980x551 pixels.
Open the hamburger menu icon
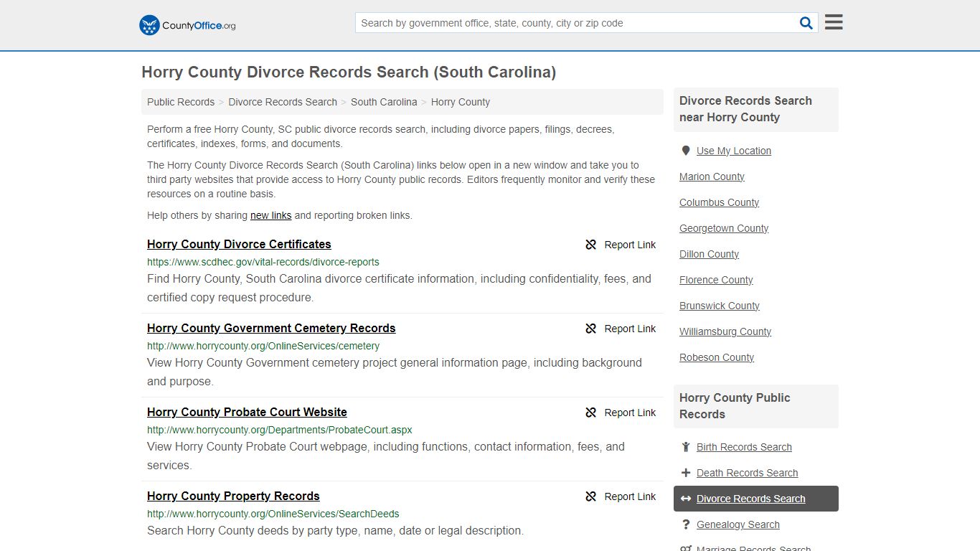pos(834,22)
